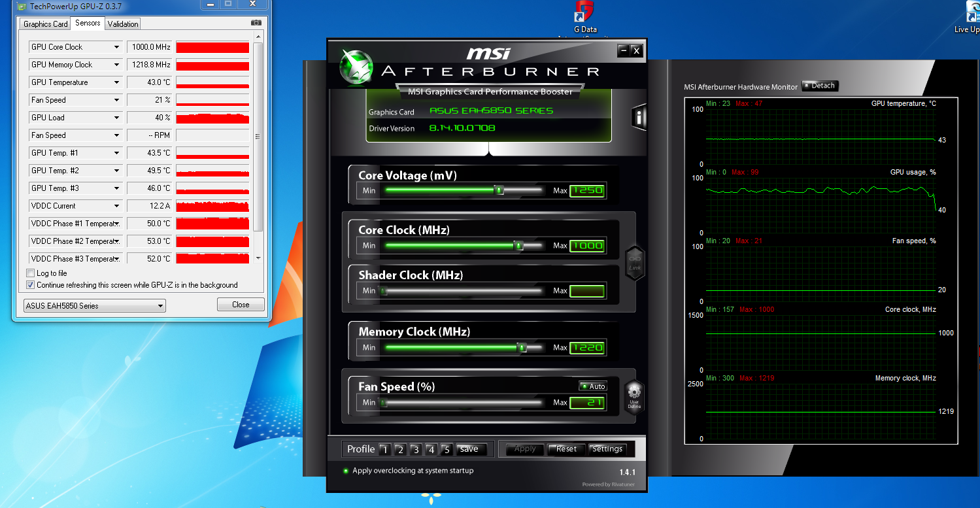This screenshot has width=980, height=508.
Task: Switch to the Validation tab
Action: 123,24
